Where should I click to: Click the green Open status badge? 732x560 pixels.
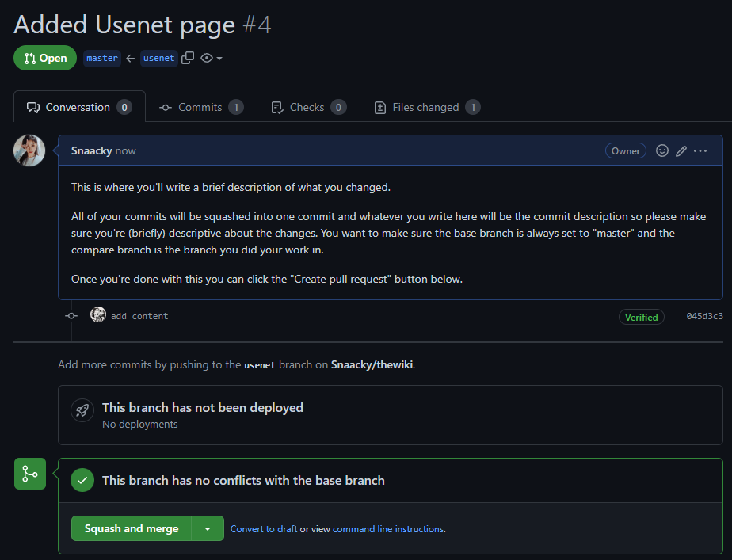(45, 58)
